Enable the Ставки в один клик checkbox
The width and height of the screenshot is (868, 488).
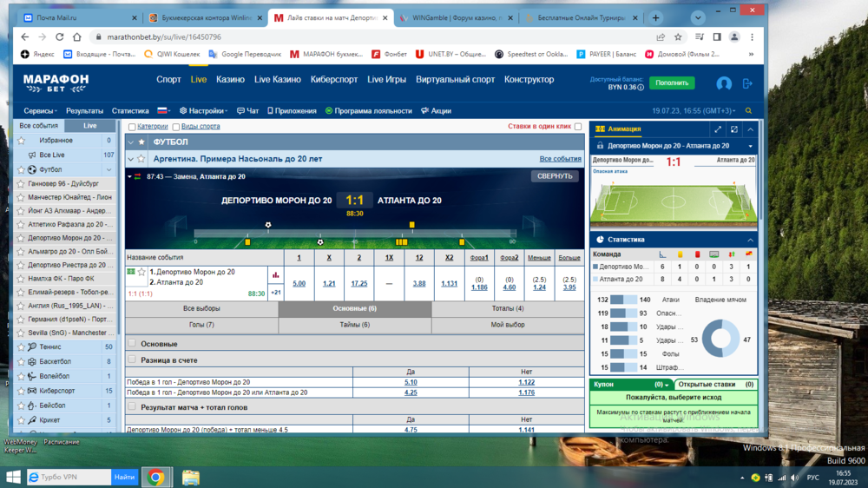[x=578, y=127]
